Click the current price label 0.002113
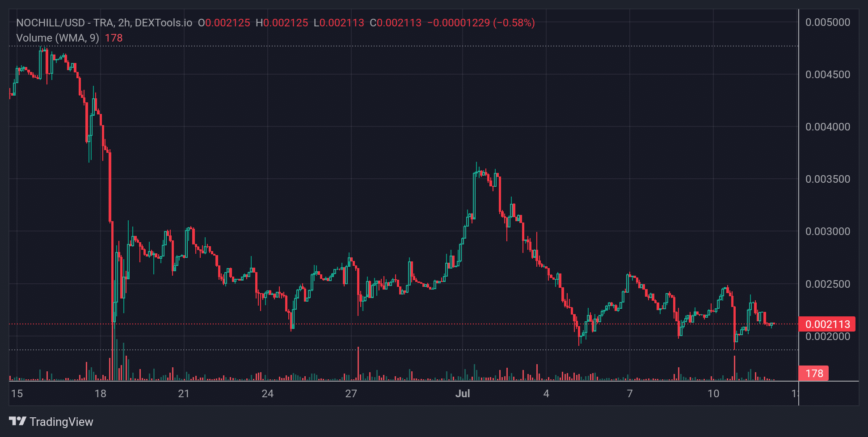The image size is (868, 437). tap(827, 324)
